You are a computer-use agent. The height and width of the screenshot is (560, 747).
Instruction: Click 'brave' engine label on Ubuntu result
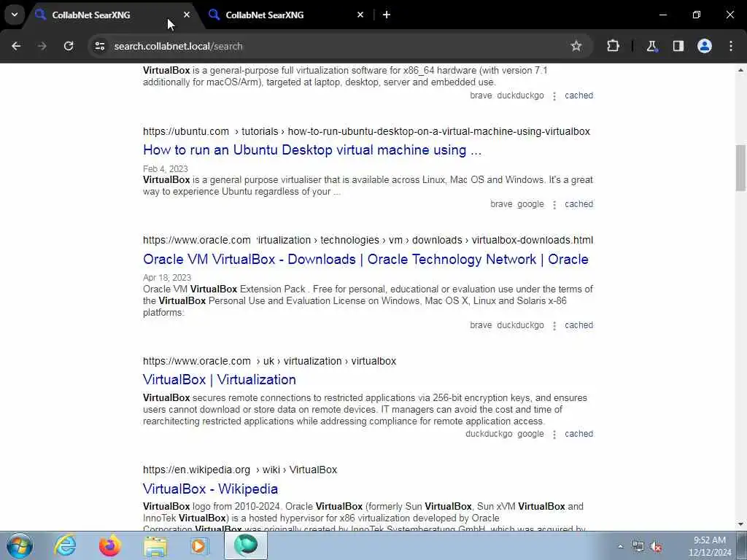tap(501, 204)
